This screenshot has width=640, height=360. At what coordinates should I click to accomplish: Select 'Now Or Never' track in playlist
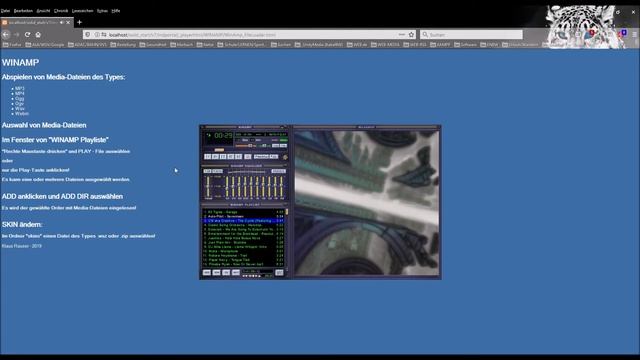[x=243, y=264]
